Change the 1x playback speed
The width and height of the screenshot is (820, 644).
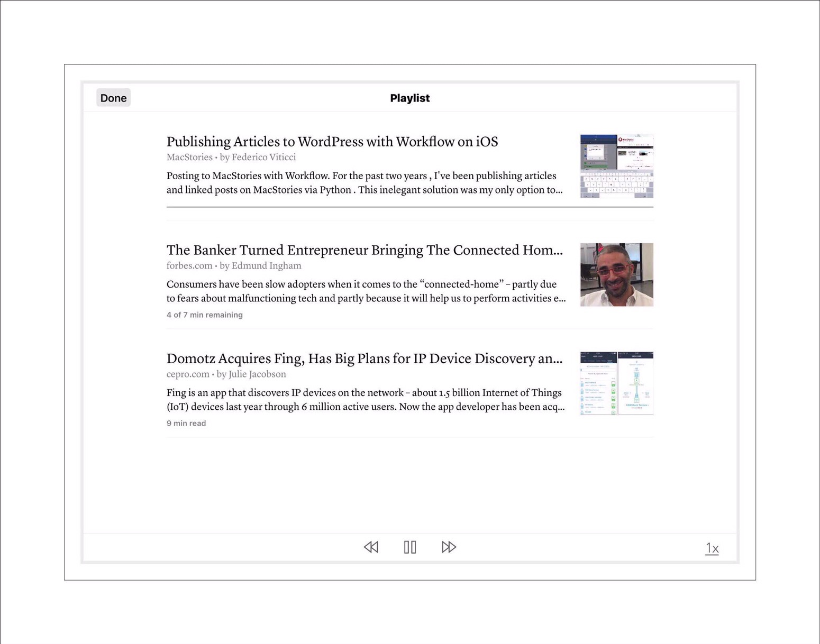(x=712, y=548)
